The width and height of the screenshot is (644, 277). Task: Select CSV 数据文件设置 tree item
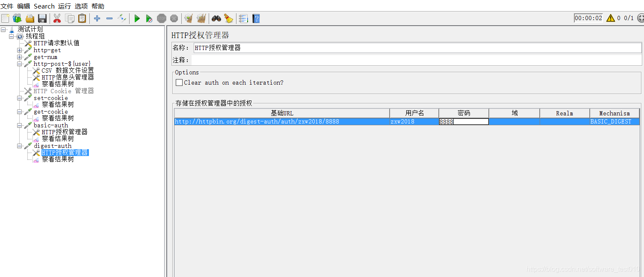pyautogui.click(x=68, y=71)
